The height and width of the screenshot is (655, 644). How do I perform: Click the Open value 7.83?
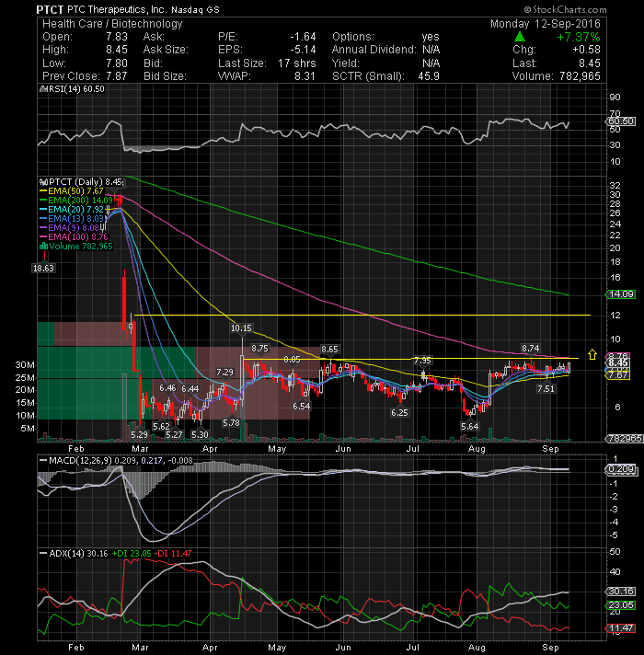(x=117, y=37)
